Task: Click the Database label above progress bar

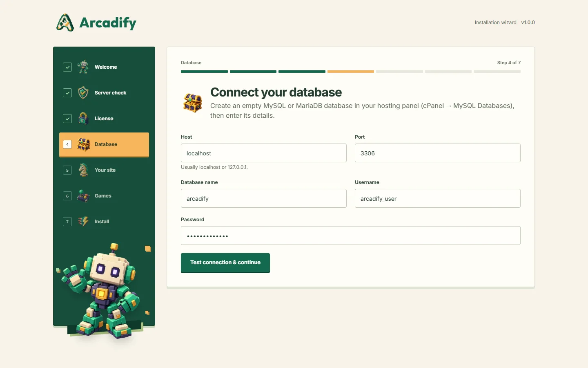Action: pyautogui.click(x=191, y=63)
